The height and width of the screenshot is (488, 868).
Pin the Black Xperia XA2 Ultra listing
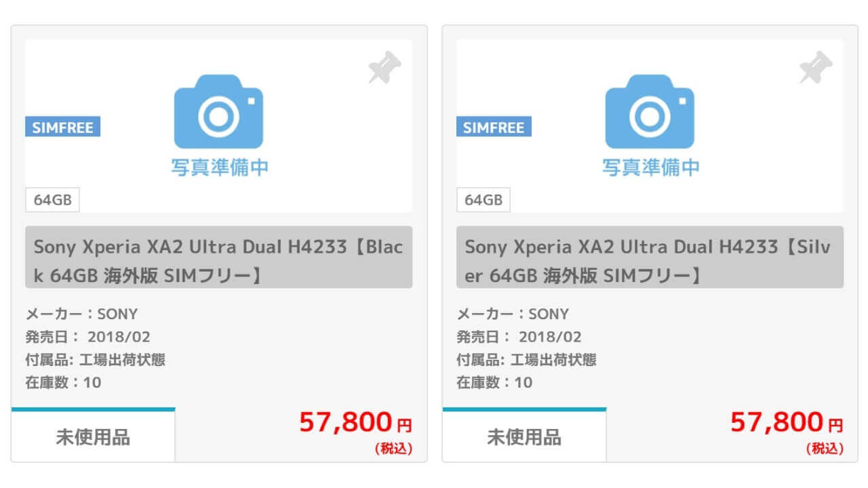(x=384, y=68)
